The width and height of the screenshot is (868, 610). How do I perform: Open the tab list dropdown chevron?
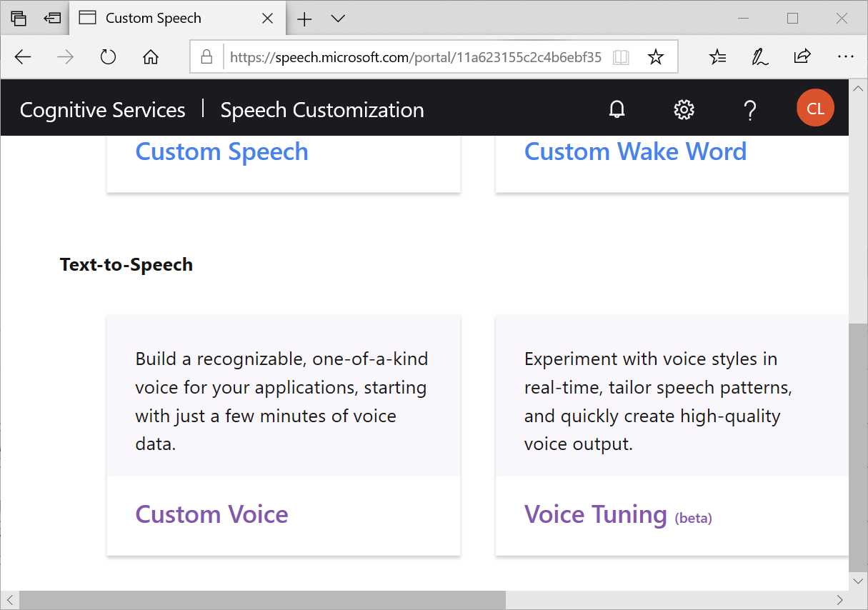point(337,19)
